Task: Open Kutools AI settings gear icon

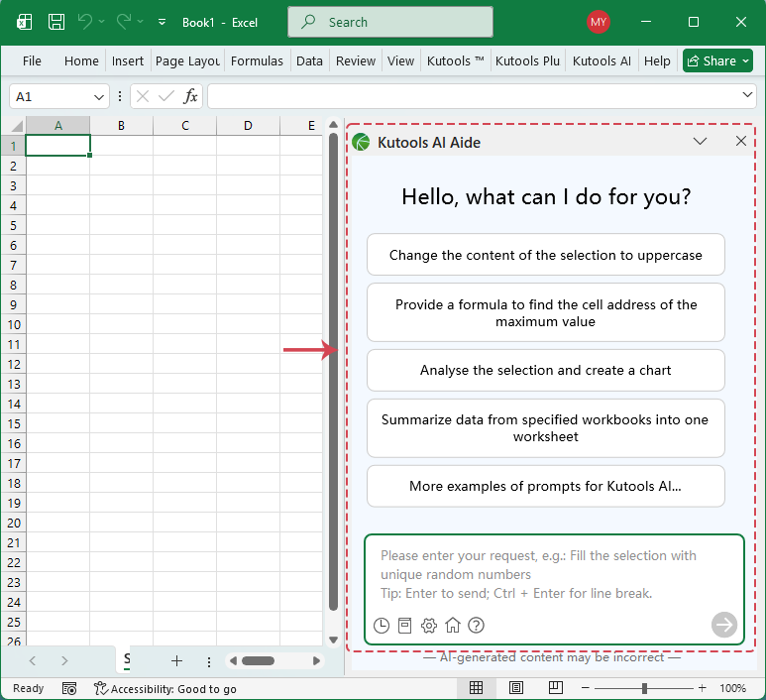Action: tap(429, 626)
